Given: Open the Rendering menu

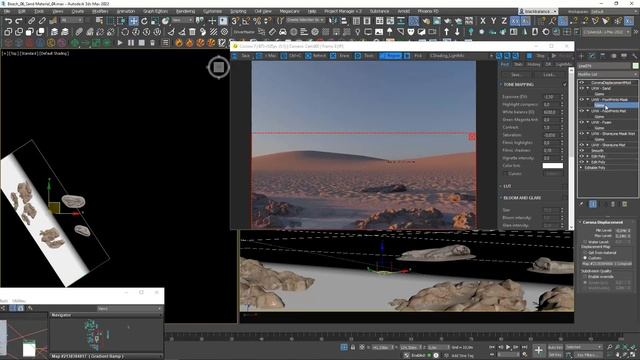Looking at the screenshot, I should (185, 11).
